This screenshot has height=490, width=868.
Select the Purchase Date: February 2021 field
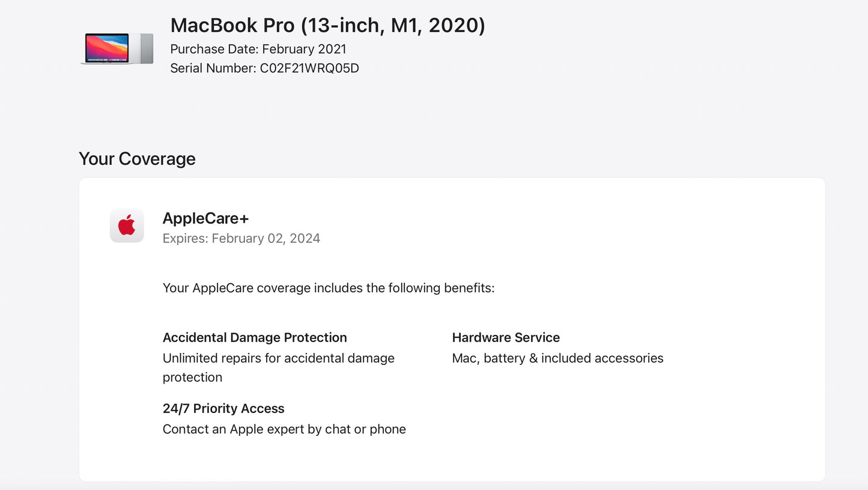coord(258,49)
